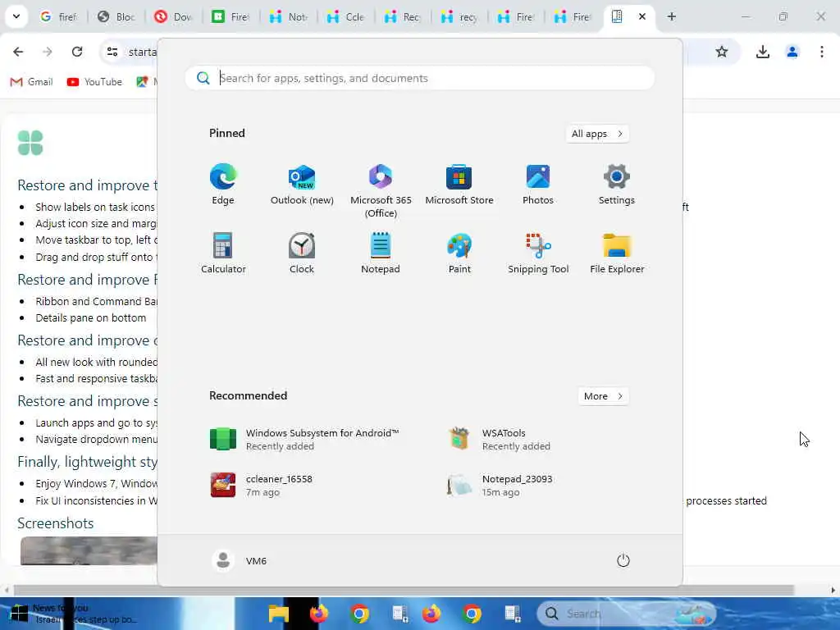Click the horizontal scrollbar of the page

click(x=404, y=591)
